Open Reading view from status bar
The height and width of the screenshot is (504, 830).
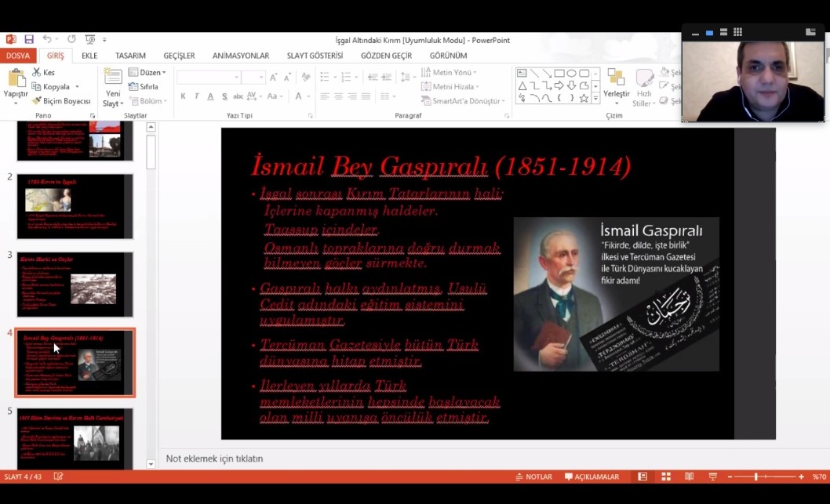[x=690, y=477]
